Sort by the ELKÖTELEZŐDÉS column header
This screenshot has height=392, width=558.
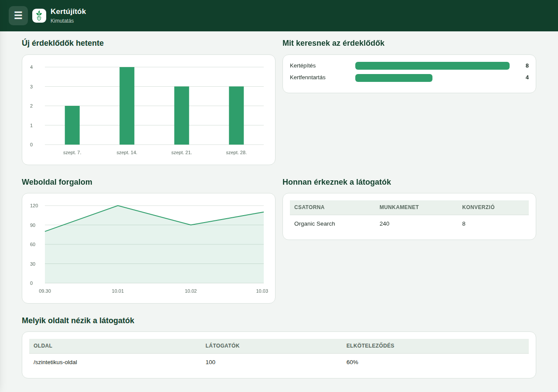click(x=370, y=346)
